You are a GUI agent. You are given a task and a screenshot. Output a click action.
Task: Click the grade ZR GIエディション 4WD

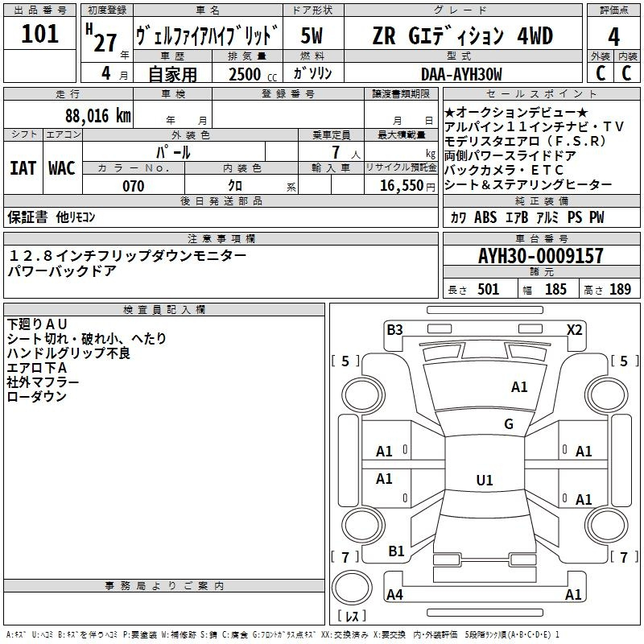tap(462, 35)
